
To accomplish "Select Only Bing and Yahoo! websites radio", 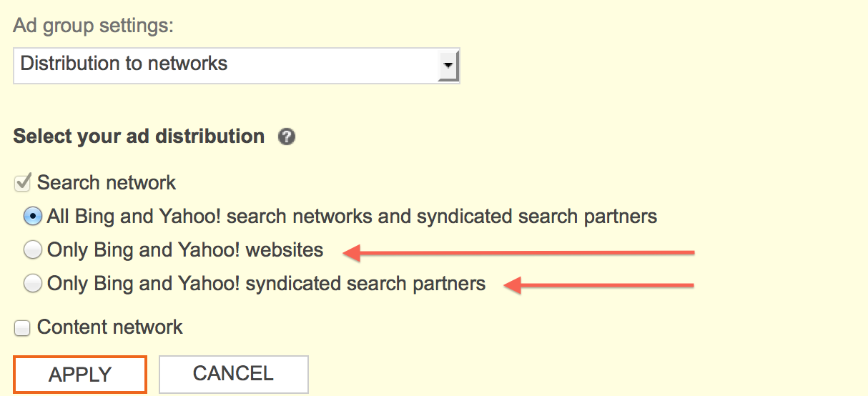I will tap(33, 250).
